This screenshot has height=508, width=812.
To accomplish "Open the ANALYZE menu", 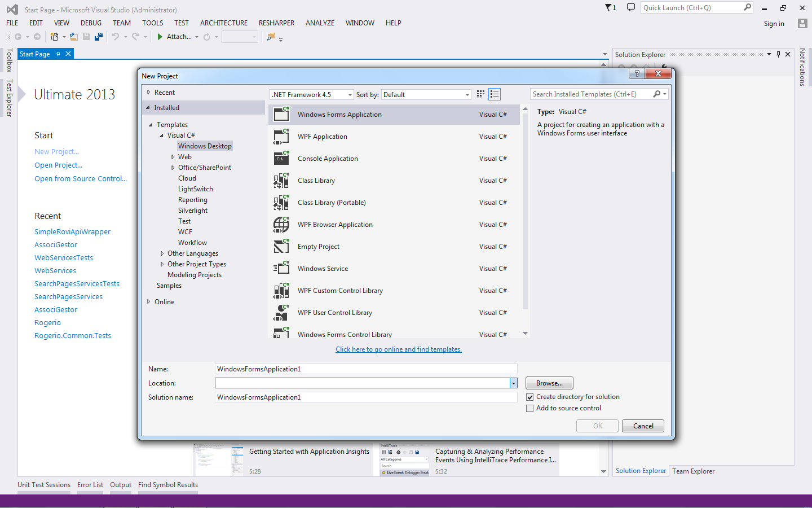I will coord(320,23).
